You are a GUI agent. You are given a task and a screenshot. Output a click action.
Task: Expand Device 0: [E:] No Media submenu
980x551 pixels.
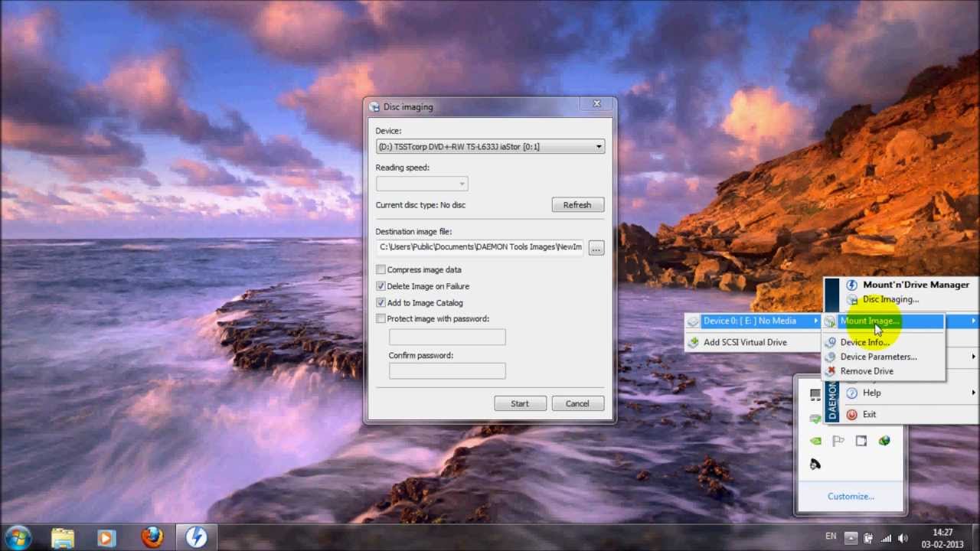click(x=753, y=321)
